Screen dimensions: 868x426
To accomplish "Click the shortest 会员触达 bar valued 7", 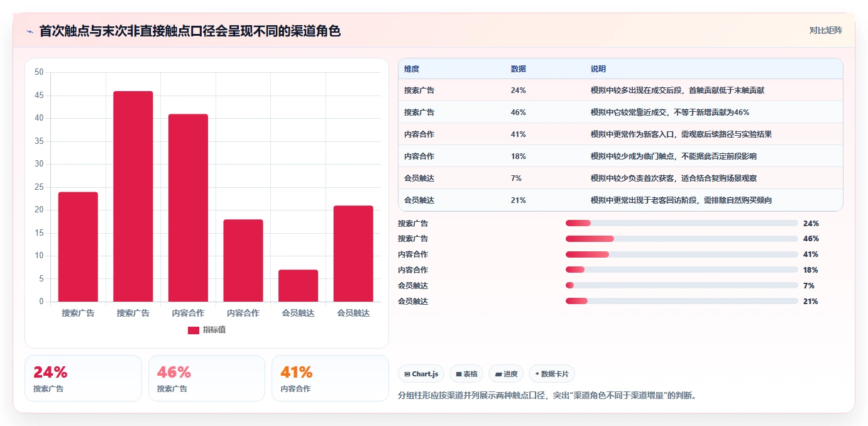I will point(298,285).
